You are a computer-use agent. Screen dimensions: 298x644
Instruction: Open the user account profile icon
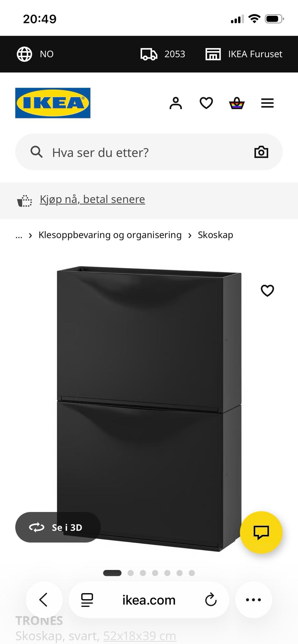click(176, 103)
